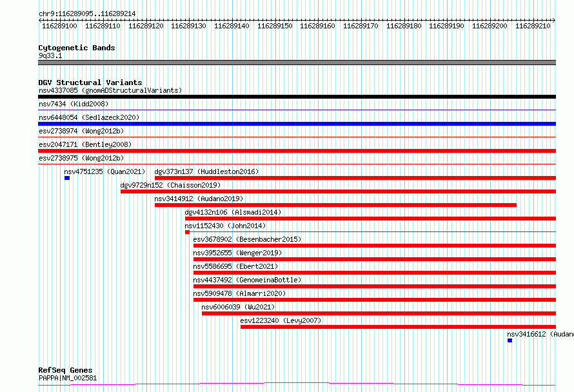Select the red bar under dgv4132n106 (Alsmadi2014)
574x392 pixels.
(370, 219)
